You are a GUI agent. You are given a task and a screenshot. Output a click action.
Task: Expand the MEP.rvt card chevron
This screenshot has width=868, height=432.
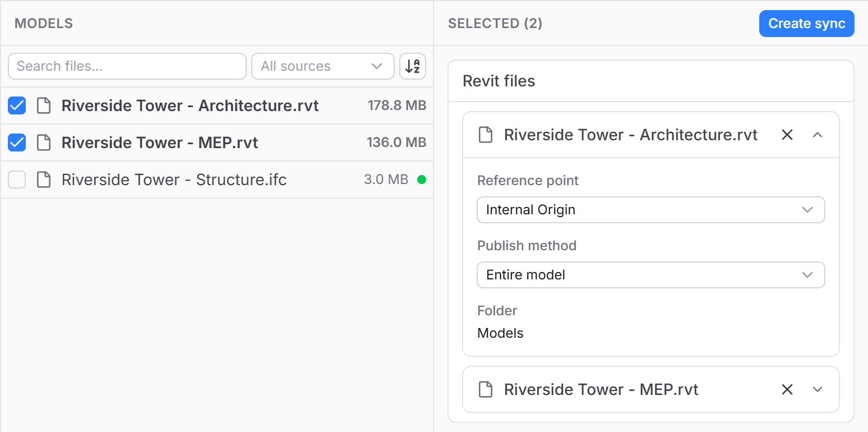tap(818, 389)
